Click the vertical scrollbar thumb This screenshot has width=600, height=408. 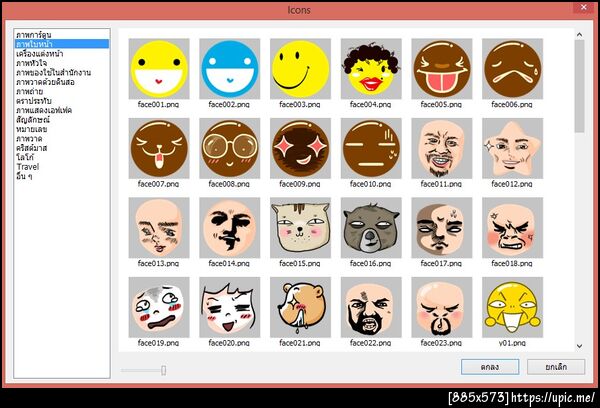pyautogui.click(x=580, y=86)
